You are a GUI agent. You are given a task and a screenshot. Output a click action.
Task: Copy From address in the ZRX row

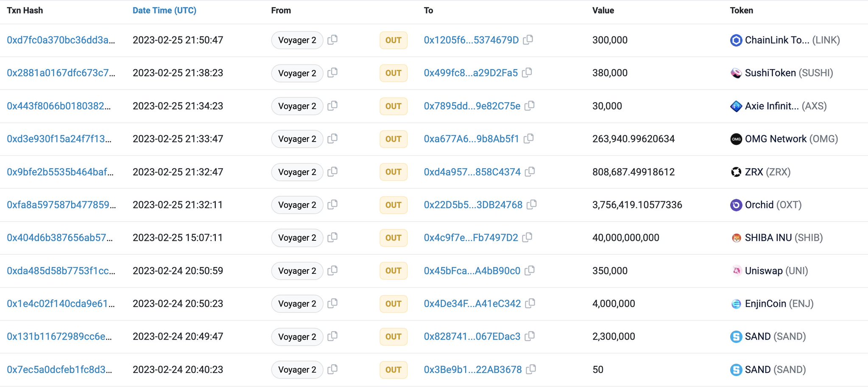(332, 172)
